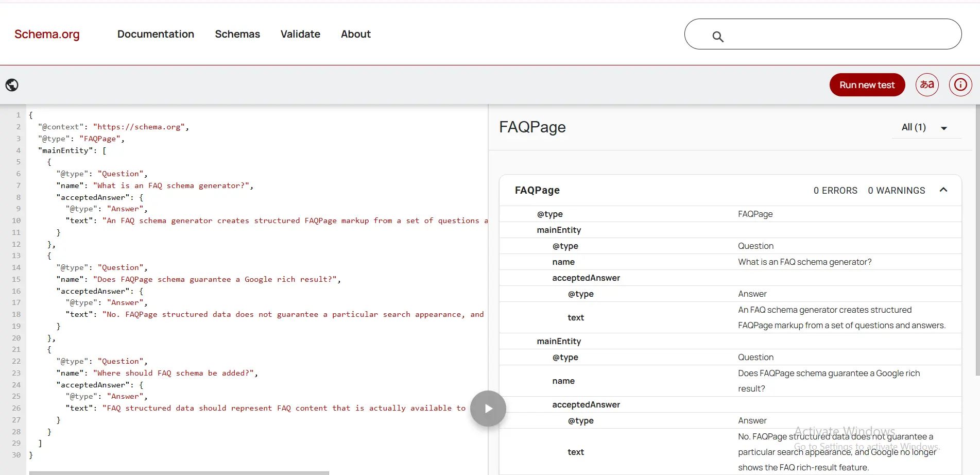Image resolution: width=980 pixels, height=475 pixels.
Task: Click the FAQPage heading in results panel
Action: (x=532, y=127)
